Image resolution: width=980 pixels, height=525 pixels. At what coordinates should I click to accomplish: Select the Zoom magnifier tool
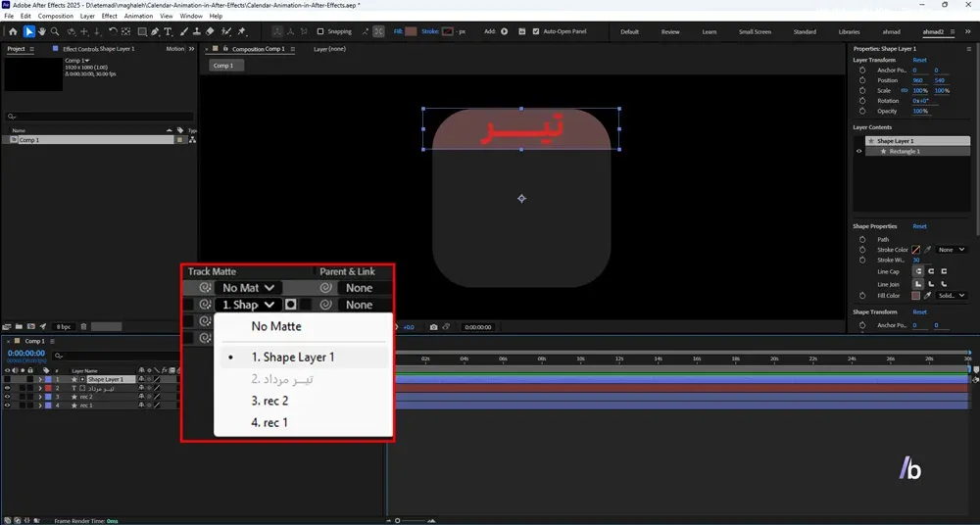pos(55,31)
